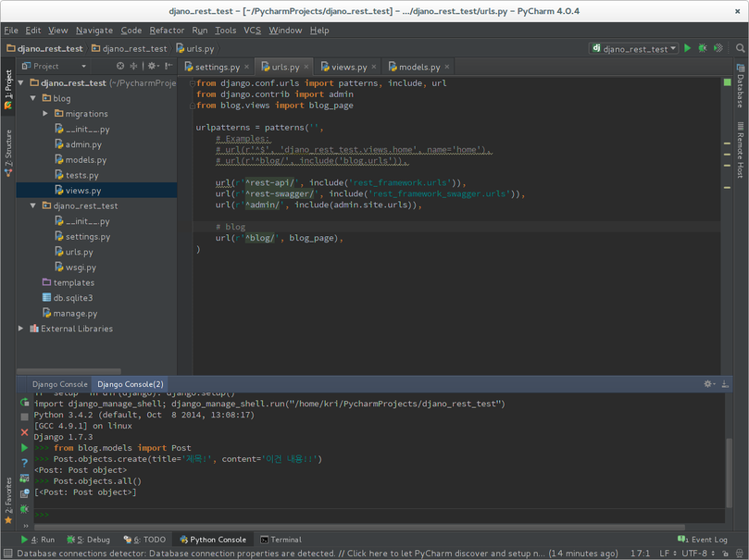Open console settings gear icon
Viewport: 749px width, 560px height.
click(709, 384)
